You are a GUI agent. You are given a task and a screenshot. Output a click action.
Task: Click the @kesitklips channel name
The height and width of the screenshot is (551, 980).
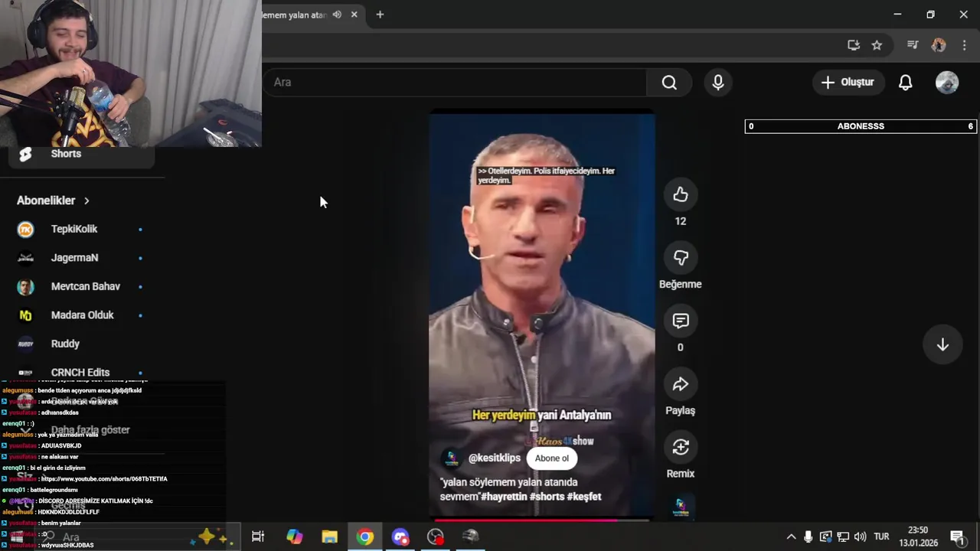click(494, 458)
